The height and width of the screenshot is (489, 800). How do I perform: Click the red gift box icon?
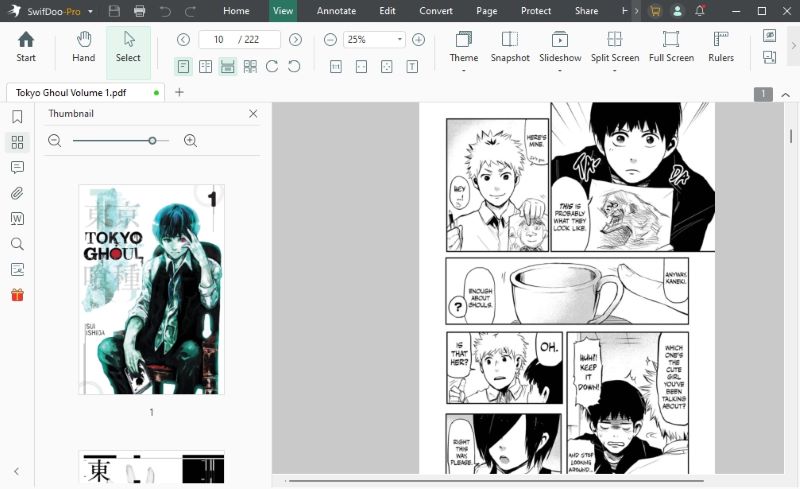tap(17, 295)
